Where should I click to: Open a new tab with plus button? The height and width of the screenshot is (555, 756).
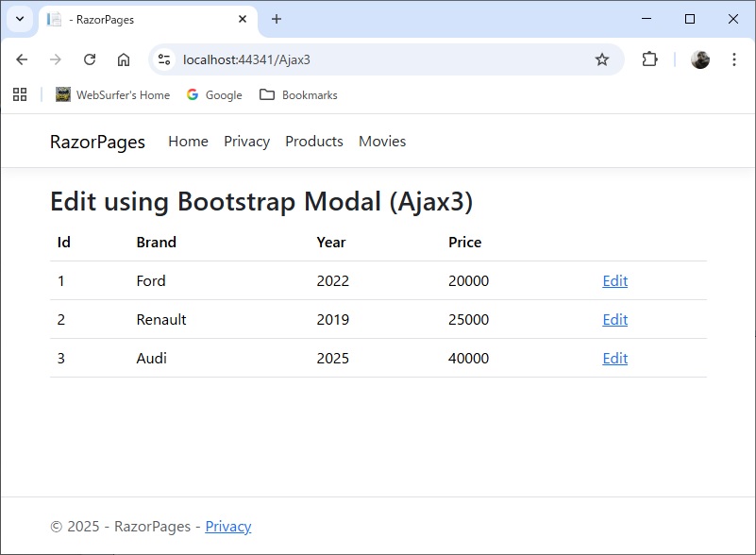pyautogui.click(x=277, y=19)
